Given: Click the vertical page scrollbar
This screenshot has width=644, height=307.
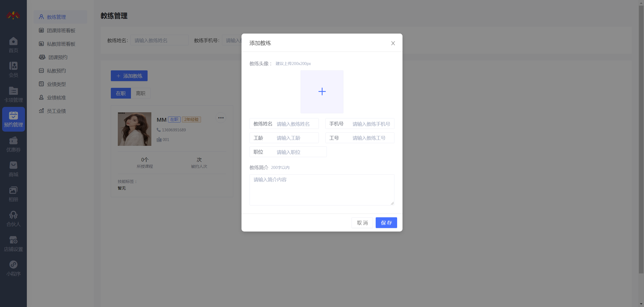Looking at the screenshot, I should [641, 139].
